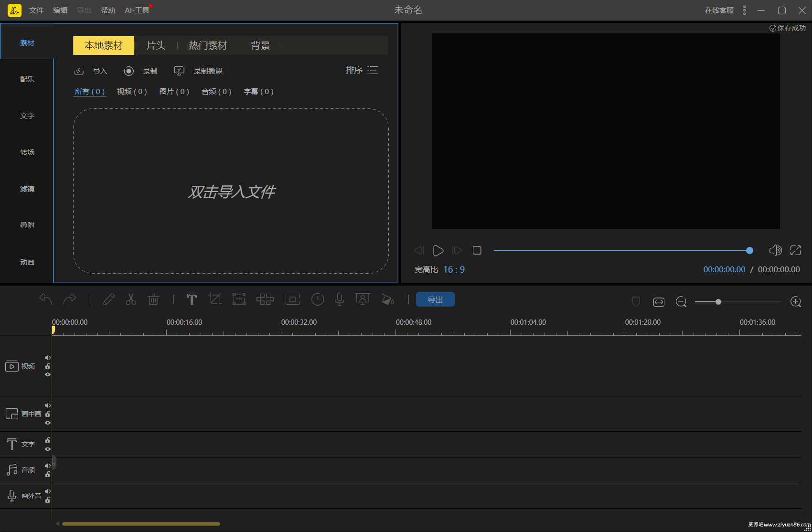Open the AI-工具 menu in the menu bar
Screen dimensions: 812x532
coord(137,10)
